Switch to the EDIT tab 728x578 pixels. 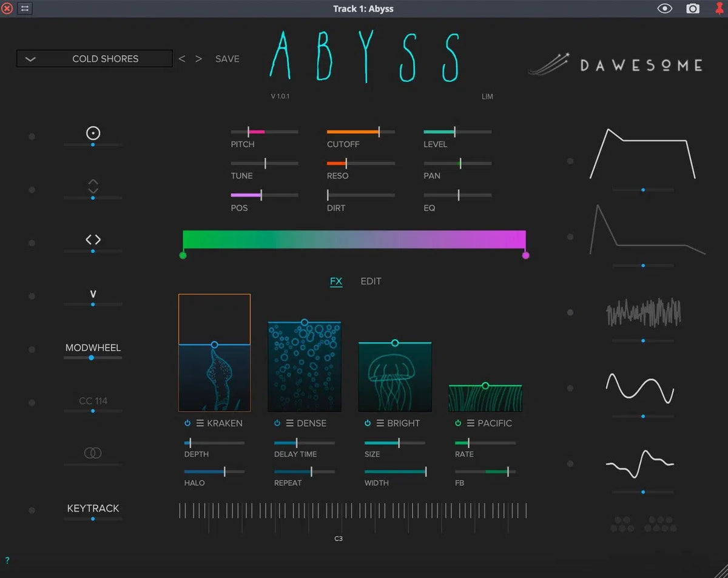tap(371, 281)
